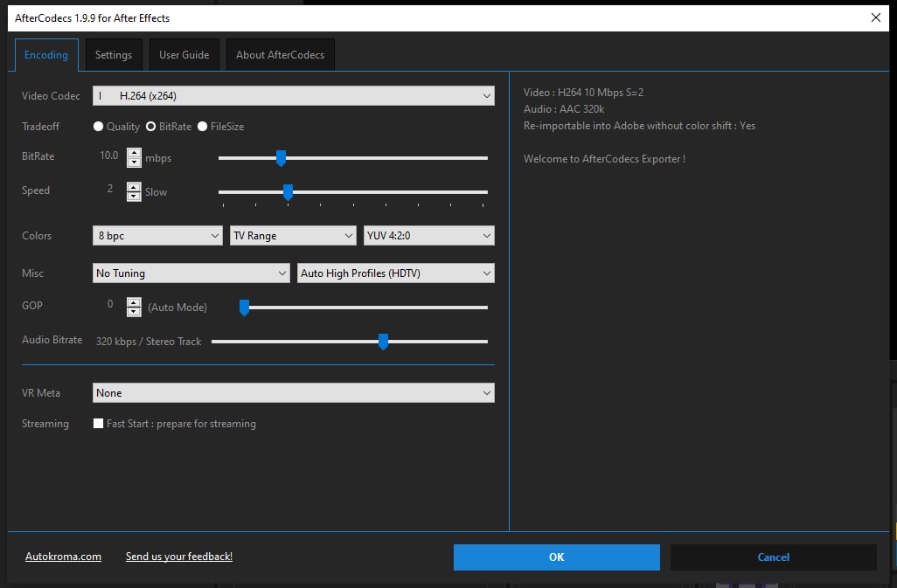The image size is (897, 588).
Task: Click the 'Audio : AAC 320k' text
Action: tap(564, 108)
